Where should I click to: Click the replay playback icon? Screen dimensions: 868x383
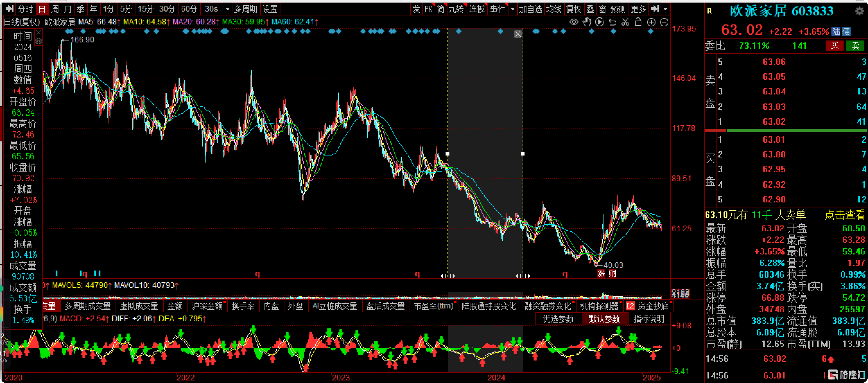[600, 22]
